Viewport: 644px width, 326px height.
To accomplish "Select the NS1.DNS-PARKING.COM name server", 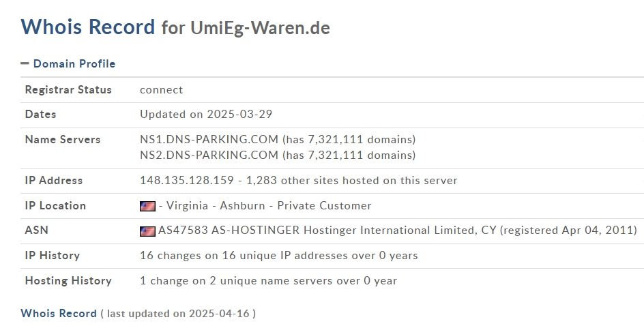I will point(209,140).
